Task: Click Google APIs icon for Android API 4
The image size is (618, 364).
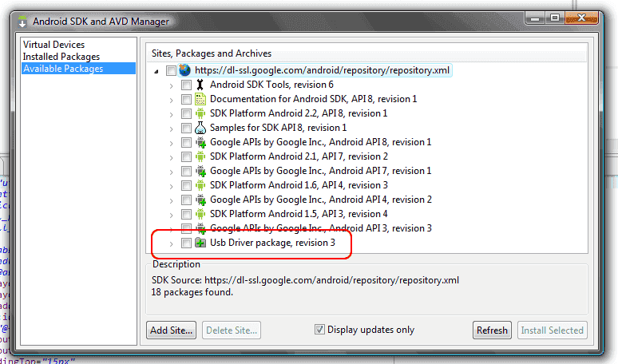Action: click(200, 200)
